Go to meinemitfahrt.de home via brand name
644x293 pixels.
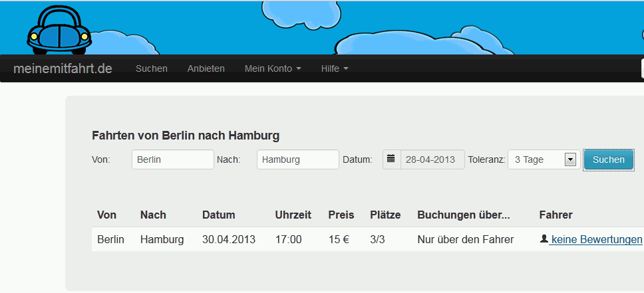tap(63, 68)
